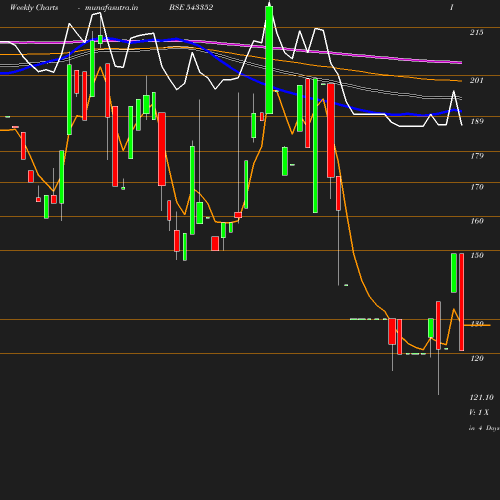The width and height of the screenshot is (500, 500).
Task: Click the green candle topping at 150
Action: 454,273
